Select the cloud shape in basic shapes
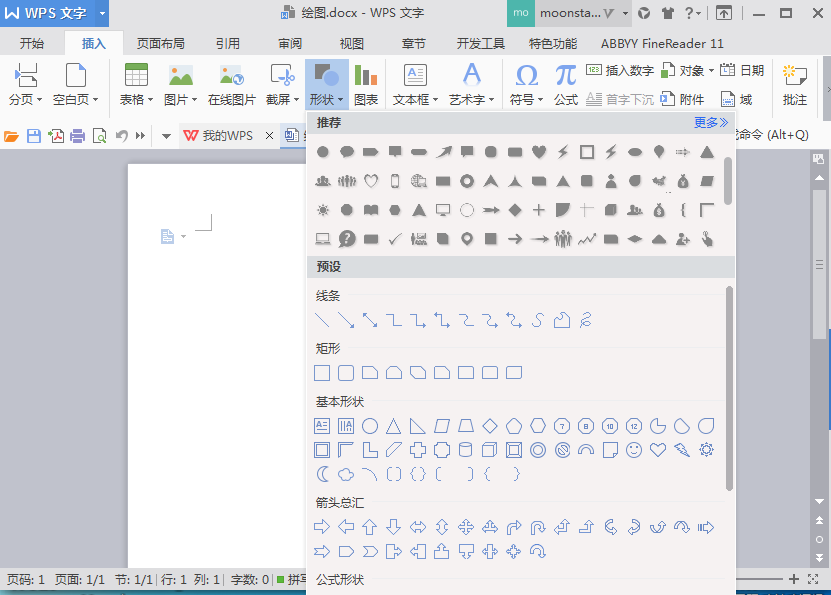The width and height of the screenshot is (831, 595). (x=346, y=474)
